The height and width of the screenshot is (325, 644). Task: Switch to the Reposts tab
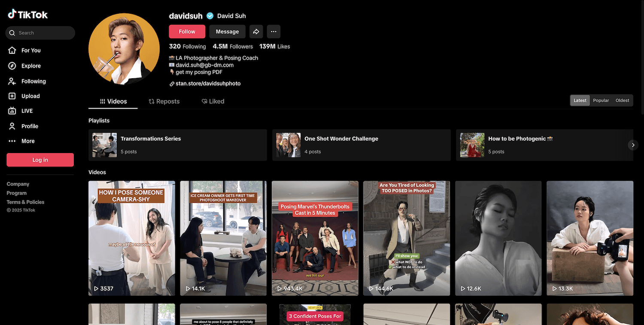(x=164, y=101)
